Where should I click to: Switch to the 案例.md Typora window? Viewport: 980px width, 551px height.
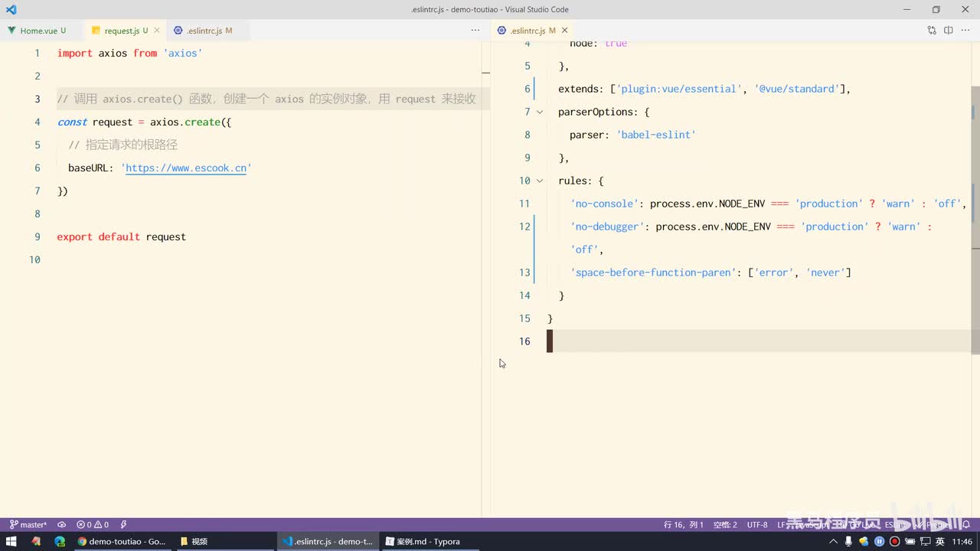click(429, 541)
